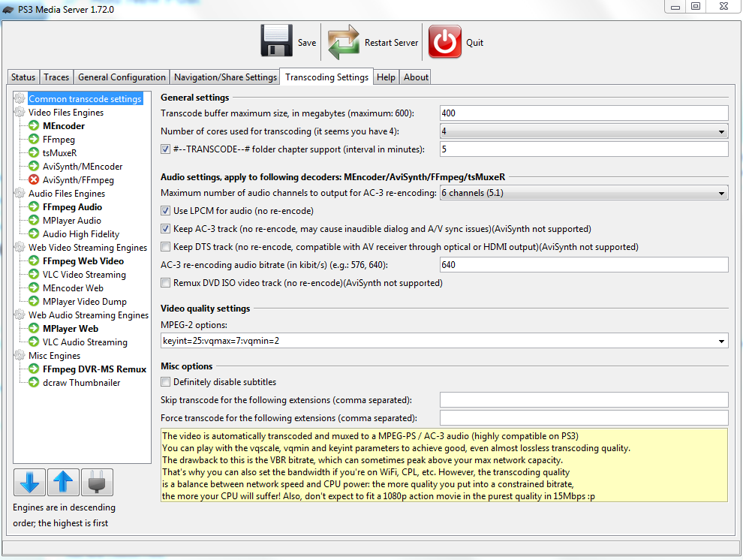Click the Restart Server arrows icon
Image resolution: width=743 pixels, height=560 pixels.
click(x=344, y=42)
